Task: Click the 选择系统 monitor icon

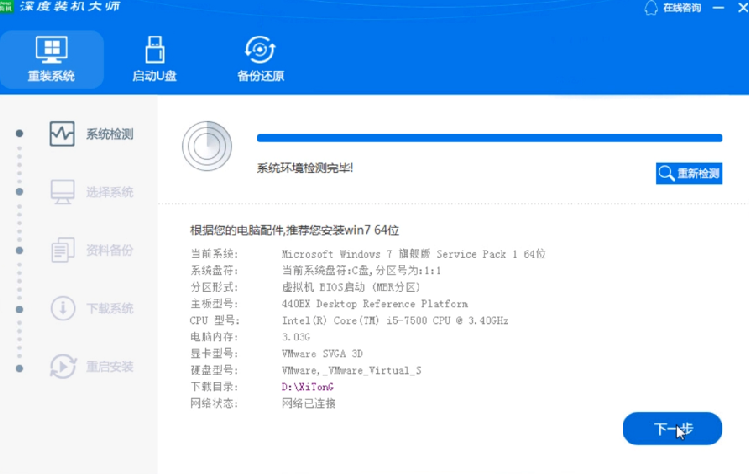Action: (x=62, y=191)
